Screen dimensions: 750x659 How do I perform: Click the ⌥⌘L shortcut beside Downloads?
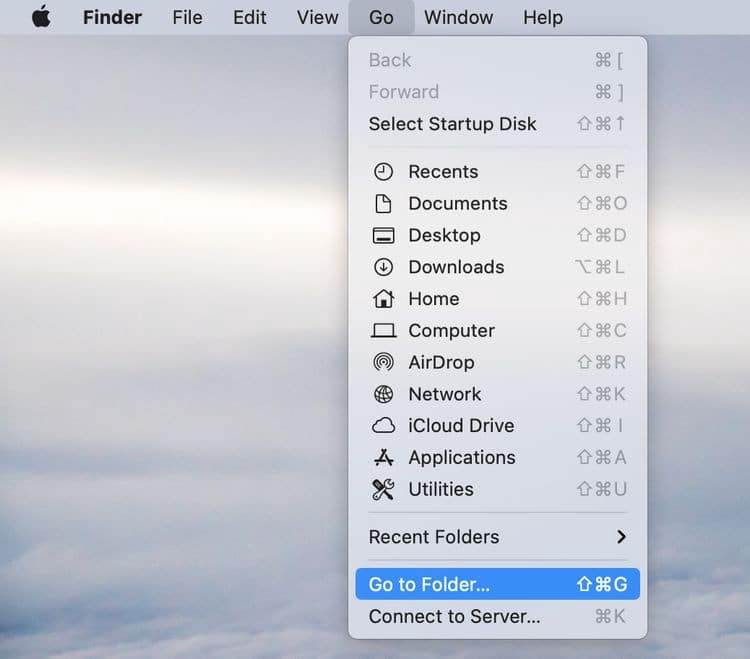click(x=600, y=267)
